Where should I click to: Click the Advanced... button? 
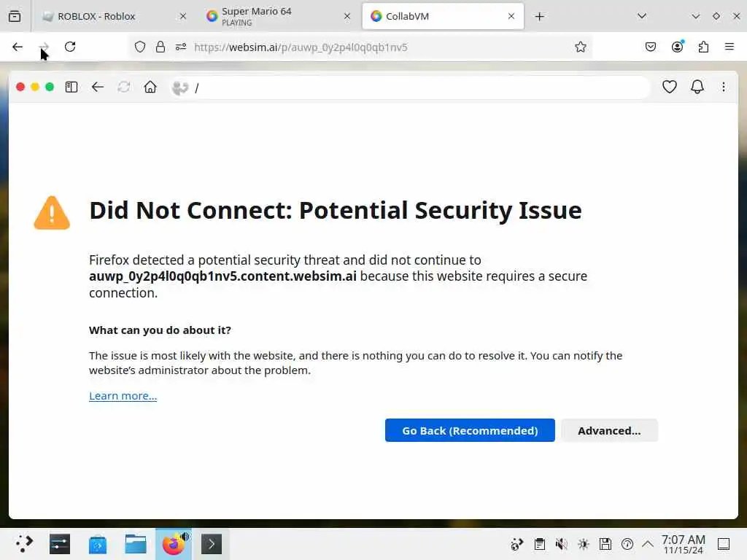[609, 430]
